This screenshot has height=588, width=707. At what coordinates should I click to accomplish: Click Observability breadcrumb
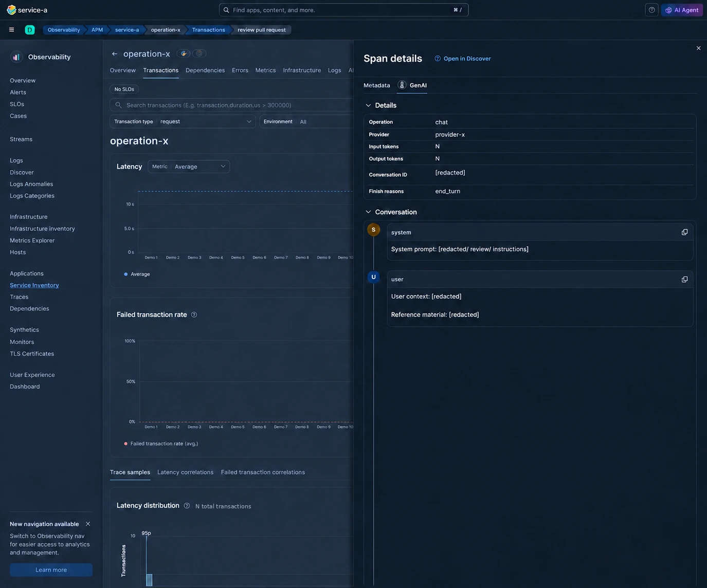pos(64,30)
